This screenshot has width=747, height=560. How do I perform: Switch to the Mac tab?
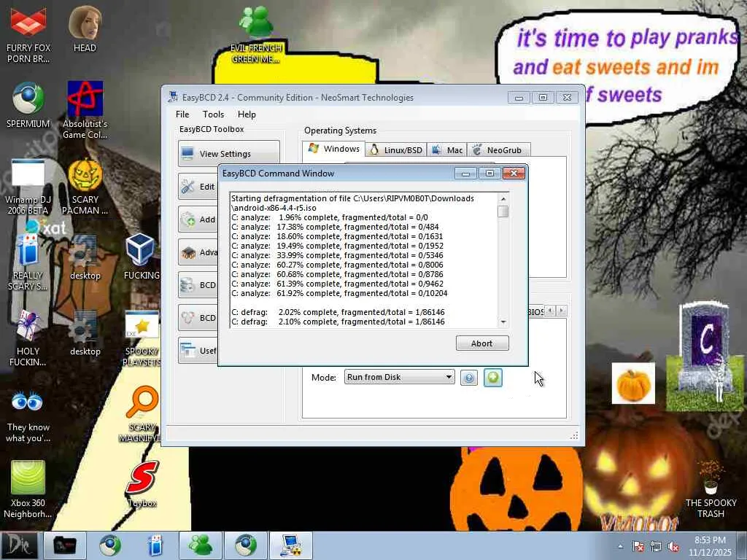click(x=447, y=150)
